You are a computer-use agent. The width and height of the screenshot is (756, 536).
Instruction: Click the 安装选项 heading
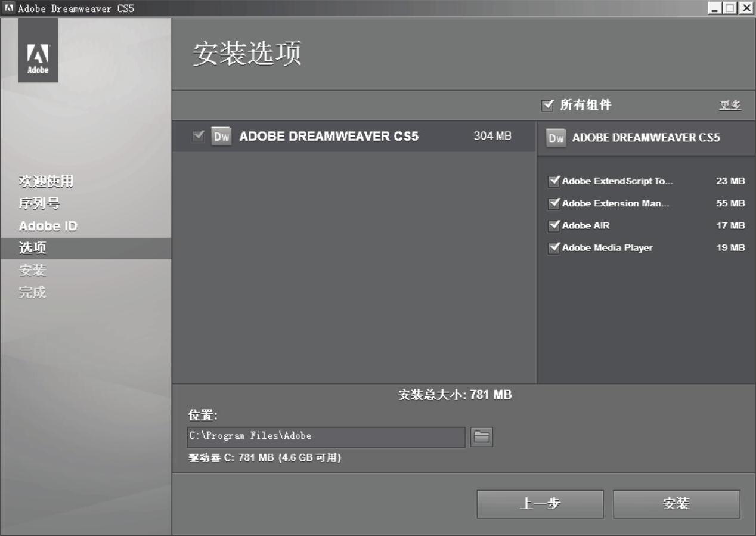click(x=247, y=54)
